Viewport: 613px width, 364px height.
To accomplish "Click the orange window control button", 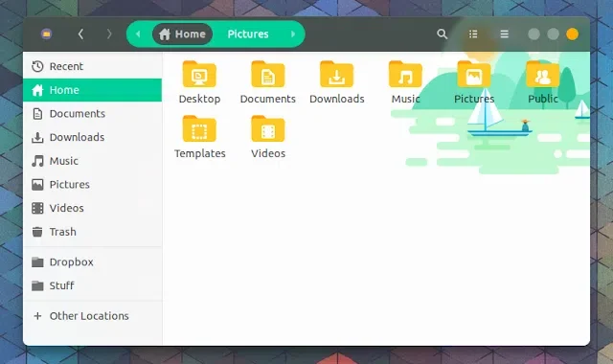I will click(x=573, y=34).
